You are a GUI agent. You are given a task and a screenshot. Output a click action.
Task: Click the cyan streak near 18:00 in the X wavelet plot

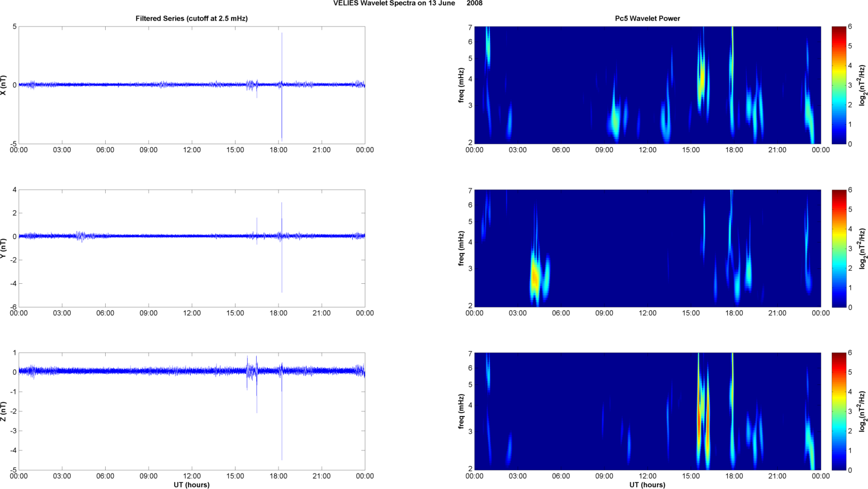click(732, 80)
